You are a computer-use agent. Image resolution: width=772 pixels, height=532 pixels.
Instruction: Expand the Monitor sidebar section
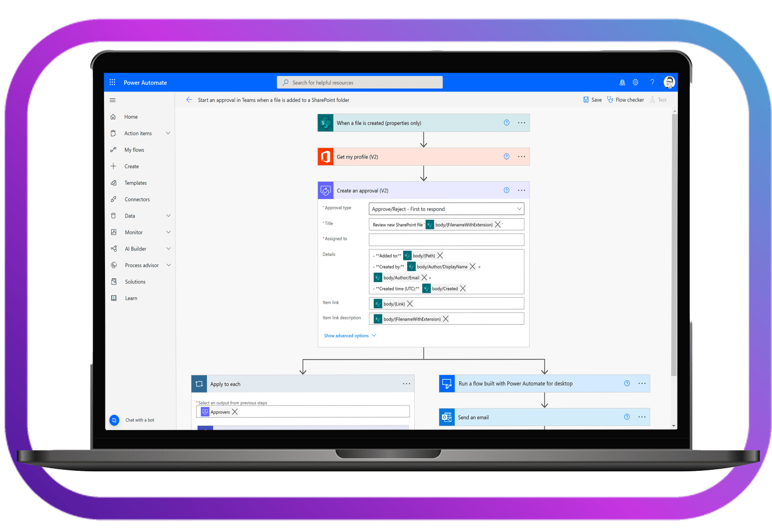click(168, 232)
